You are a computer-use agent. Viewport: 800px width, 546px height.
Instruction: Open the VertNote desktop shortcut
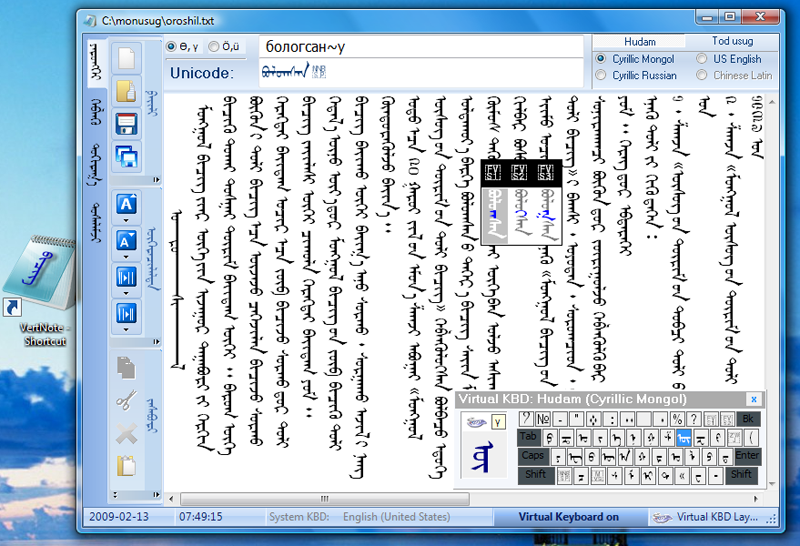click(x=43, y=291)
